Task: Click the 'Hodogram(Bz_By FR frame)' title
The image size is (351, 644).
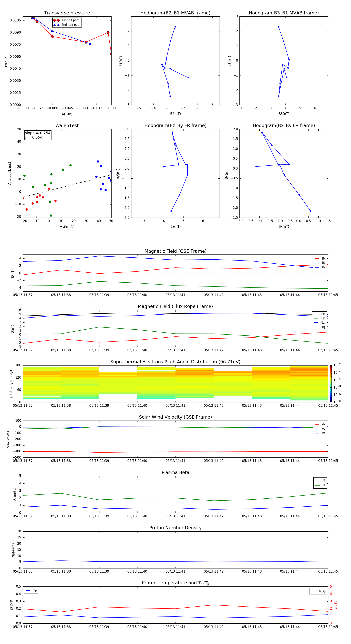Action: tap(175, 125)
